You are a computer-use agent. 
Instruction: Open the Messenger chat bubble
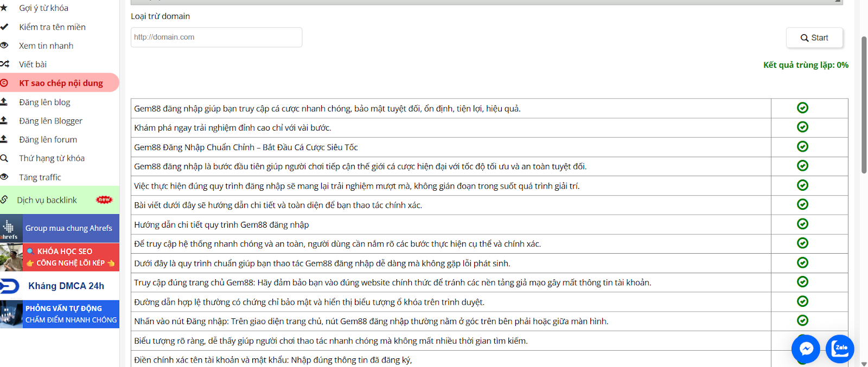coord(806,349)
